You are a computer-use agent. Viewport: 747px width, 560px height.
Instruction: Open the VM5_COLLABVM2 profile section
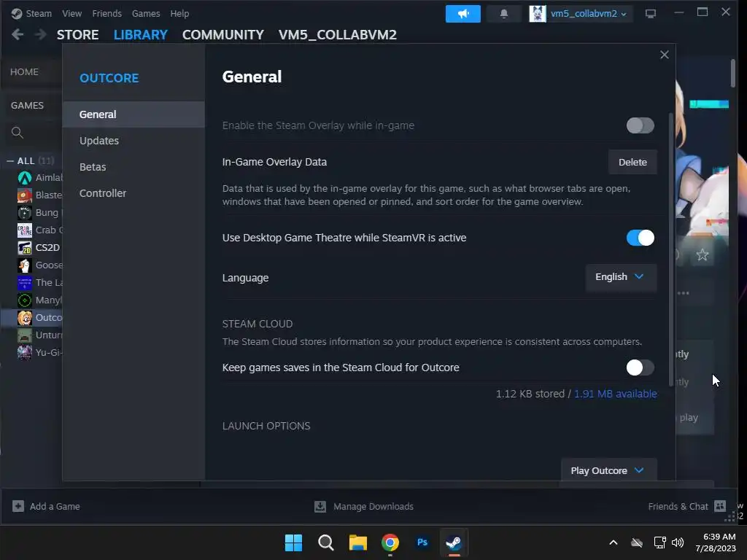[337, 35]
